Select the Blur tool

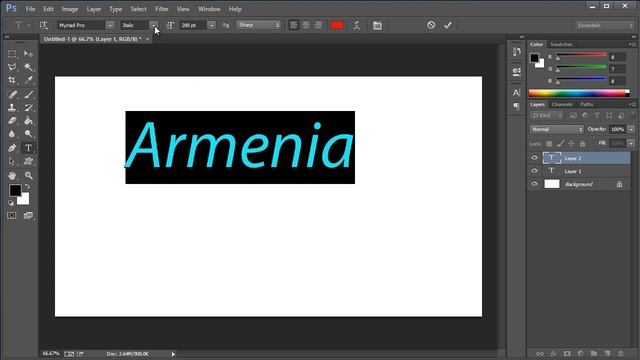(x=12, y=134)
